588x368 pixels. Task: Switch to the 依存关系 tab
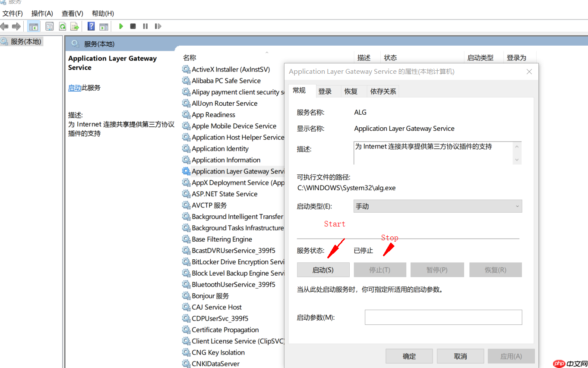tap(383, 91)
